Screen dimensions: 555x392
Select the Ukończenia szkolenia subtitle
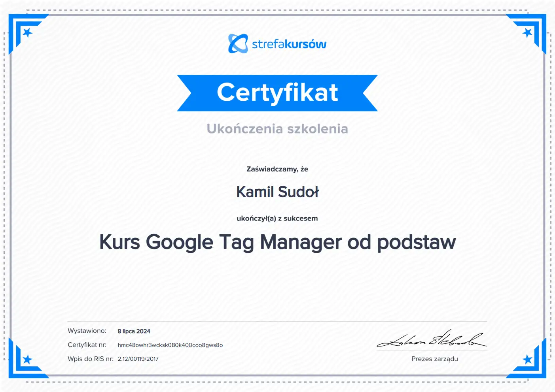(x=277, y=129)
